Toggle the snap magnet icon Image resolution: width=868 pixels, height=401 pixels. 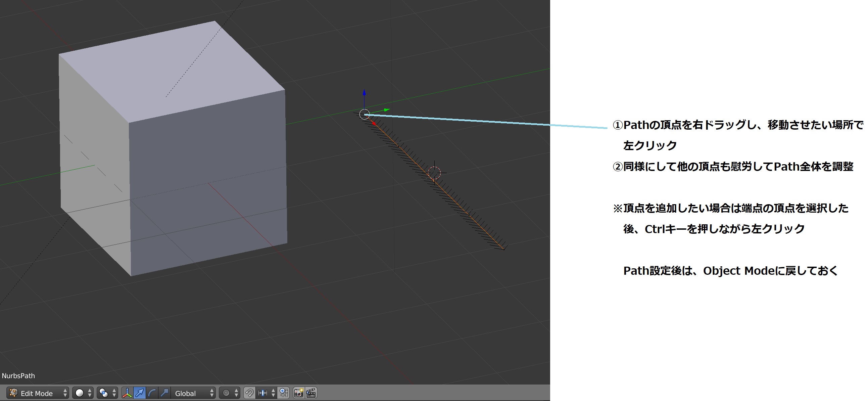249,393
